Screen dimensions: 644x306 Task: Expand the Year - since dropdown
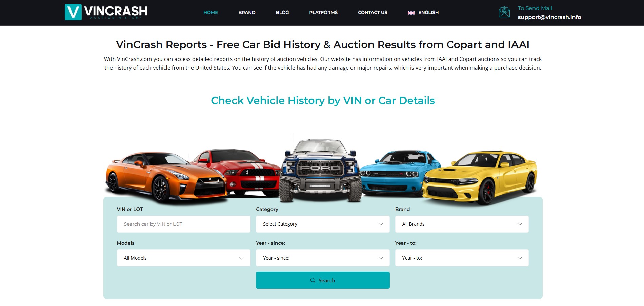pyautogui.click(x=323, y=258)
